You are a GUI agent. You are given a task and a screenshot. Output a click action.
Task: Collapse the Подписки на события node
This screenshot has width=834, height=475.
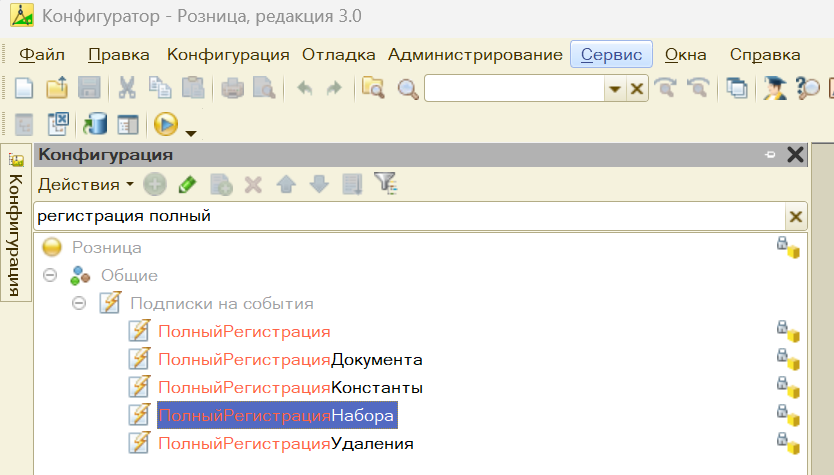[79, 303]
